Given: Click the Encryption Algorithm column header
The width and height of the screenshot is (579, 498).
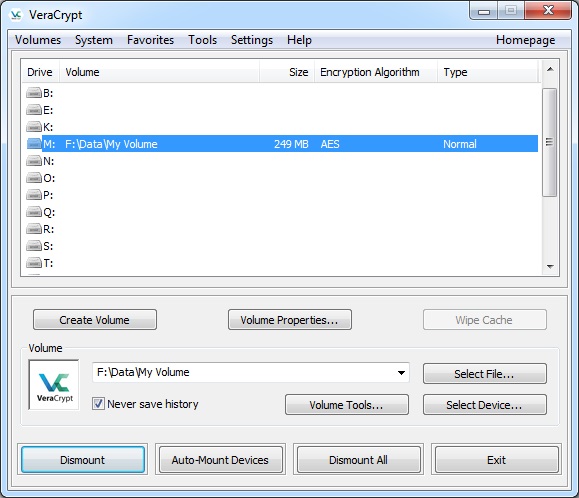Looking at the screenshot, I should click(376, 72).
